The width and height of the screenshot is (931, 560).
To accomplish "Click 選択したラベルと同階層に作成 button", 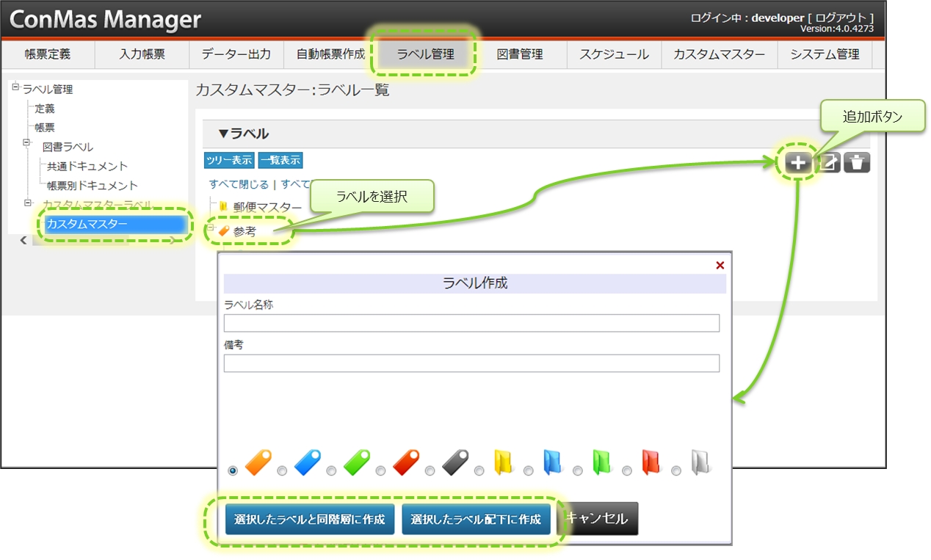I will click(309, 520).
